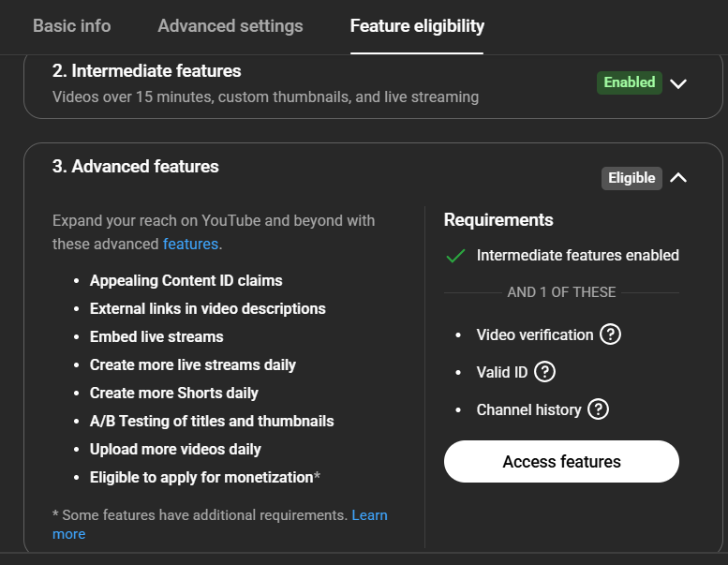Open help icon next to Valid ID

click(x=544, y=372)
